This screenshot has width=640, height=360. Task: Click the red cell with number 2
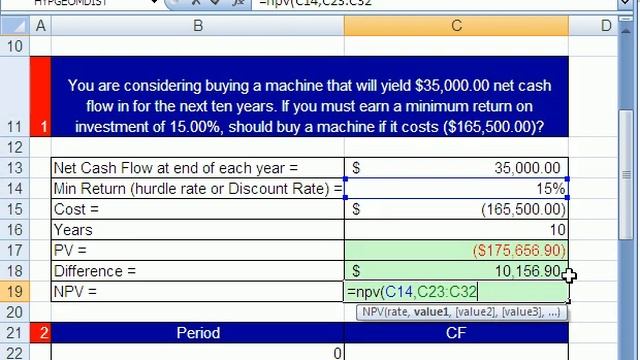40,333
